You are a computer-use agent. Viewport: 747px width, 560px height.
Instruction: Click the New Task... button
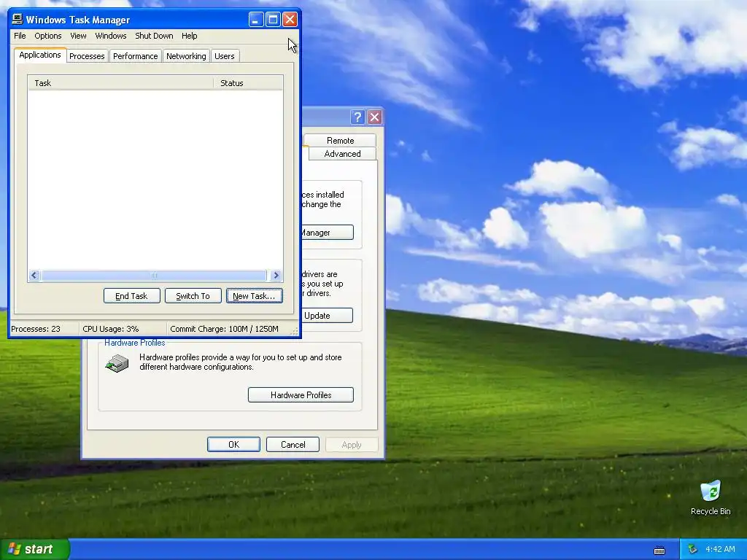pos(254,296)
